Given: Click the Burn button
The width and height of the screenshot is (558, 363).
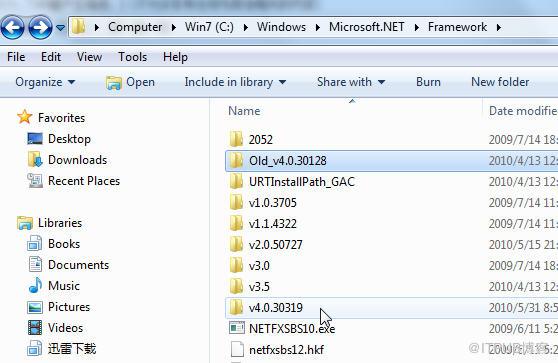Looking at the screenshot, I should (428, 82).
